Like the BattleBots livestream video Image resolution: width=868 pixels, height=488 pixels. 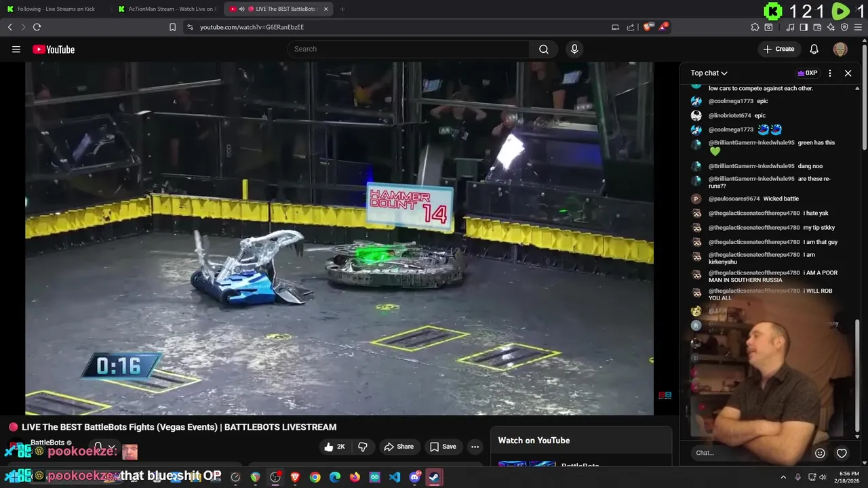[x=335, y=447]
